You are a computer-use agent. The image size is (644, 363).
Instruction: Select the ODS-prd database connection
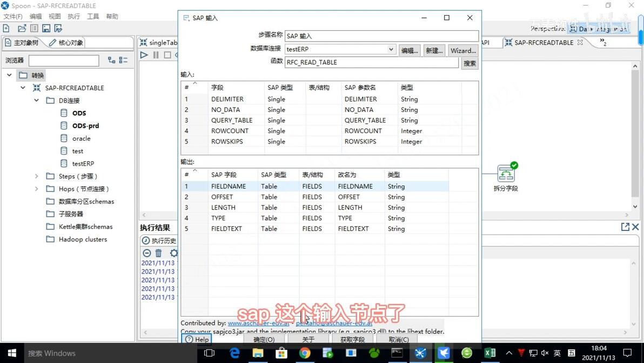pyautogui.click(x=85, y=126)
